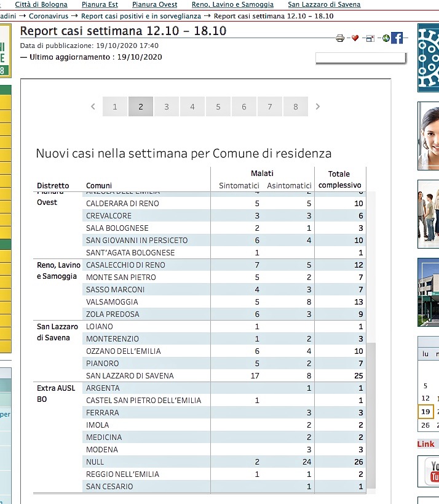Click the green globe icon
Screen dimensions: 439x504
point(386,38)
